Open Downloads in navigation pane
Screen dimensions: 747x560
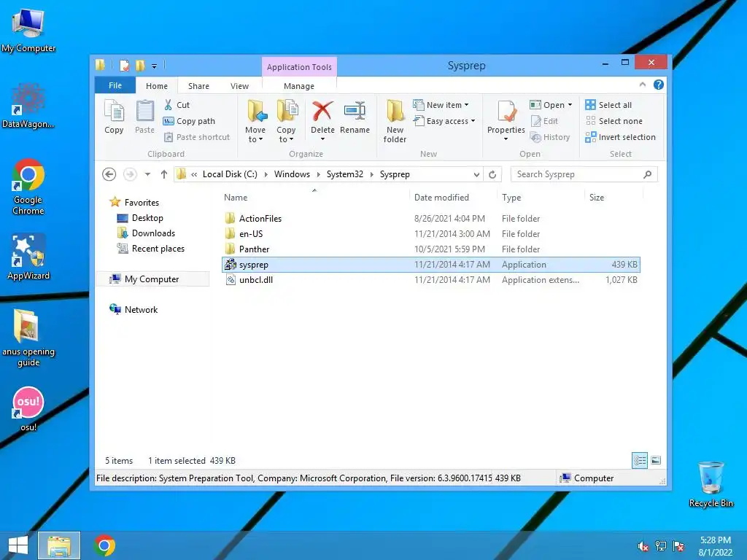point(153,233)
